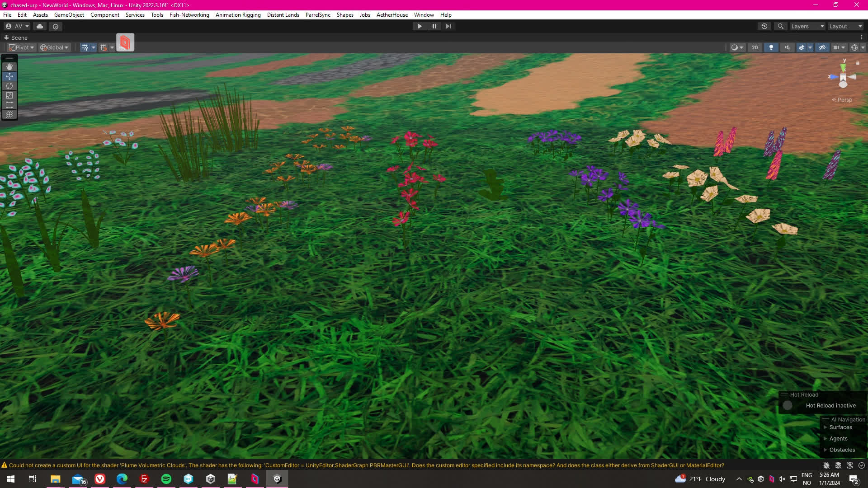Expand the Surfaces item in AI Navigation
Viewport: 868px width, 488px height.
(826, 427)
